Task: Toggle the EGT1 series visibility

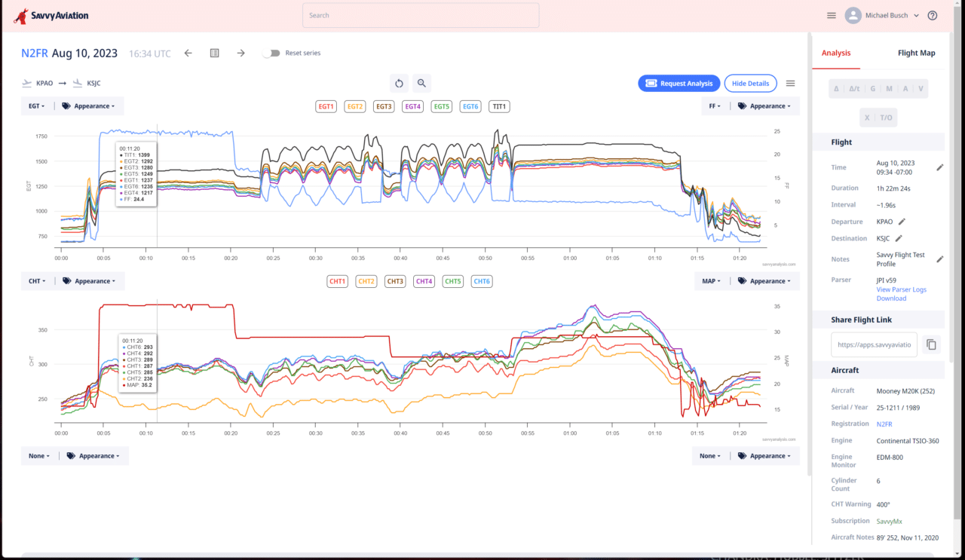Action: tap(326, 106)
